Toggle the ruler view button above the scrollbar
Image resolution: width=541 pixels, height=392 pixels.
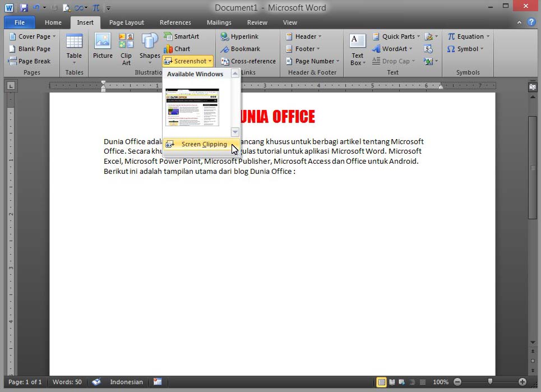pyautogui.click(x=533, y=87)
